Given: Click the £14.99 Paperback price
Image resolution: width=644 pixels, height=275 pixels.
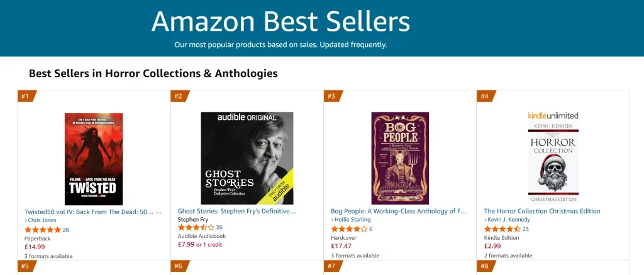Looking at the screenshot, I should pyautogui.click(x=35, y=247).
